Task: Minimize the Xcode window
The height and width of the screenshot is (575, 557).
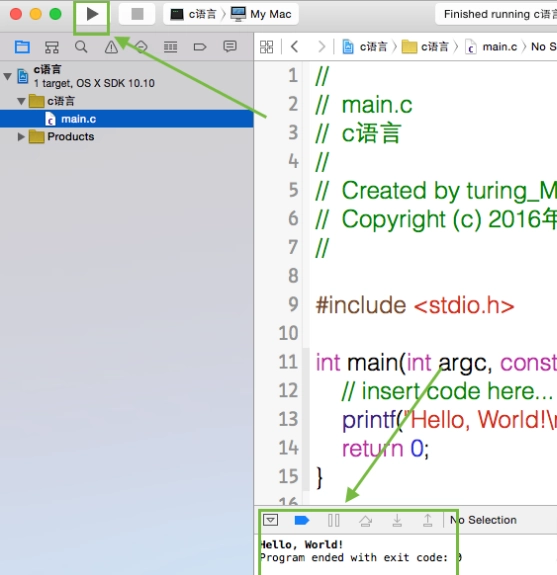Action: [x=36, y=14]
